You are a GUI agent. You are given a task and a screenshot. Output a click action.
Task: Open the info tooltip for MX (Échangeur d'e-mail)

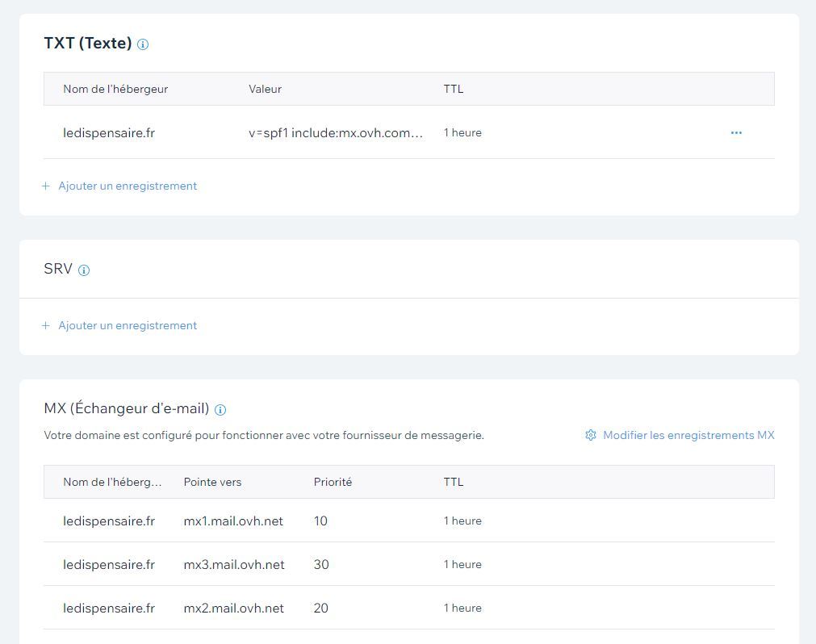click(x=221, y=410)
